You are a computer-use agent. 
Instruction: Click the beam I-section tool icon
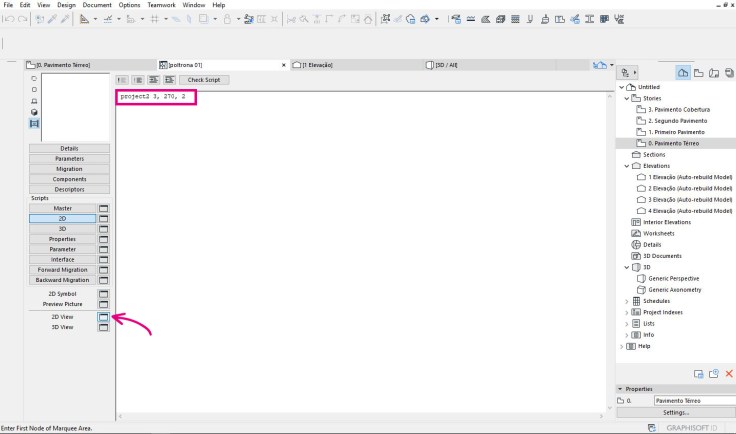[589, 19]
